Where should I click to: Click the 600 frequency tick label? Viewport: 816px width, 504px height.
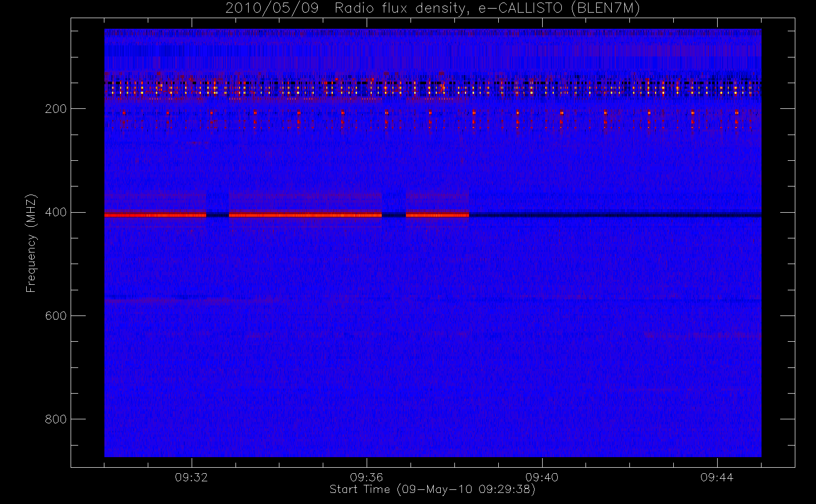point(55,316)
